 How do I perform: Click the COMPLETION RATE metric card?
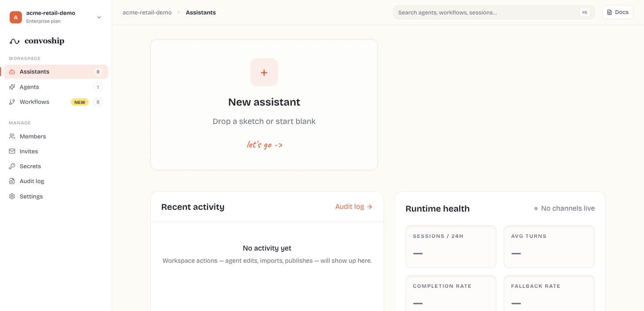click(451, 293)
